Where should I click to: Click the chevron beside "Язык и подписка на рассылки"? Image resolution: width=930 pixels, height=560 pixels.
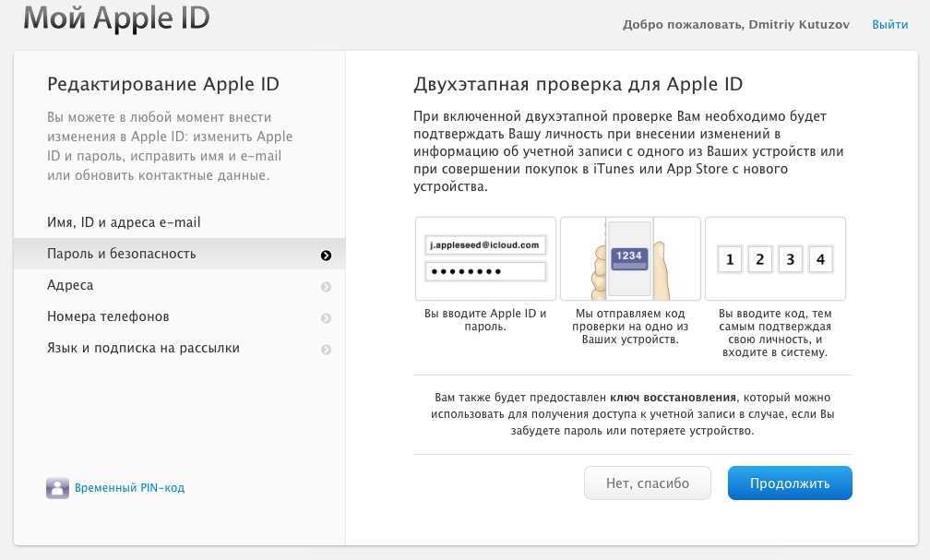pyautogui.click(x=326, y=350)
